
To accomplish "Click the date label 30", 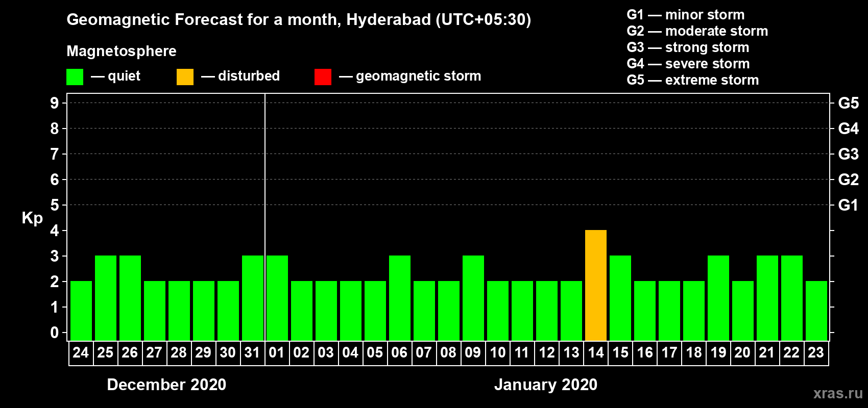I will point(228,352).
